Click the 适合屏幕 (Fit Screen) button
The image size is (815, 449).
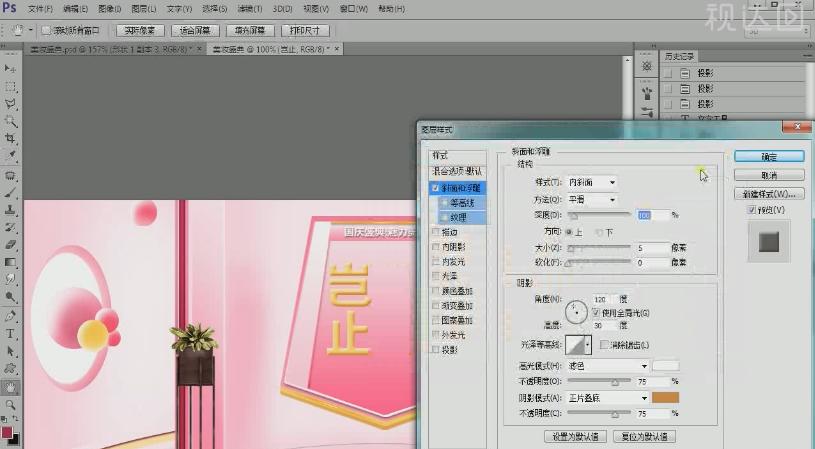[195, 31]
